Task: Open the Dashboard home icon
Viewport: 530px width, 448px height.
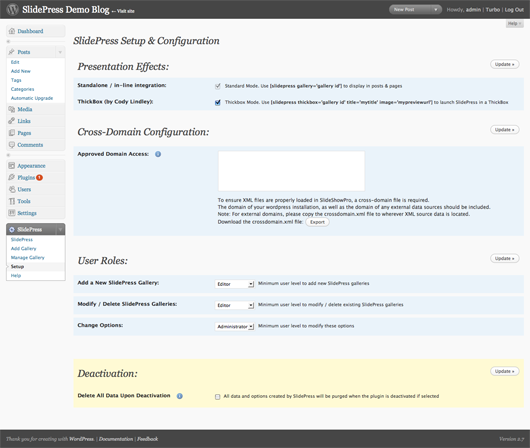Action: click(12, 31)
